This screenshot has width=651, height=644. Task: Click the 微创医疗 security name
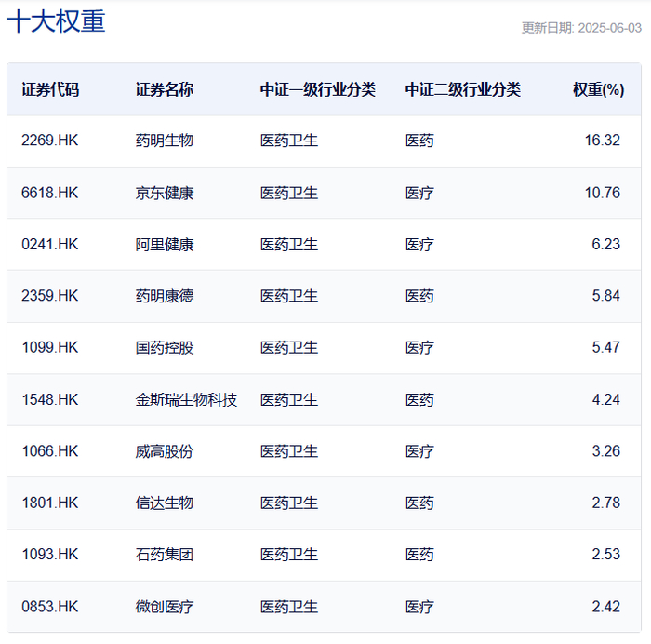coord(165,607)
